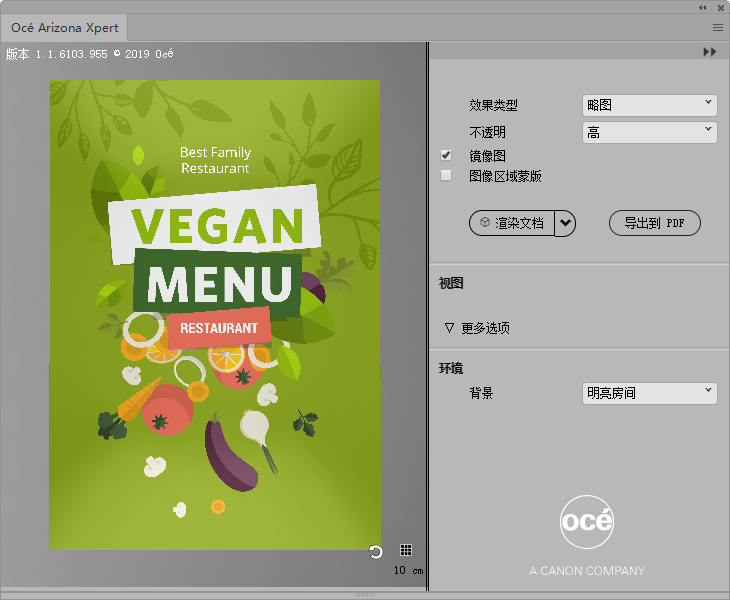The height and width of the screenshot is (600, 730).
Task: Toggle the grid icon above 10 cm
Action: (x=406, y=550)
